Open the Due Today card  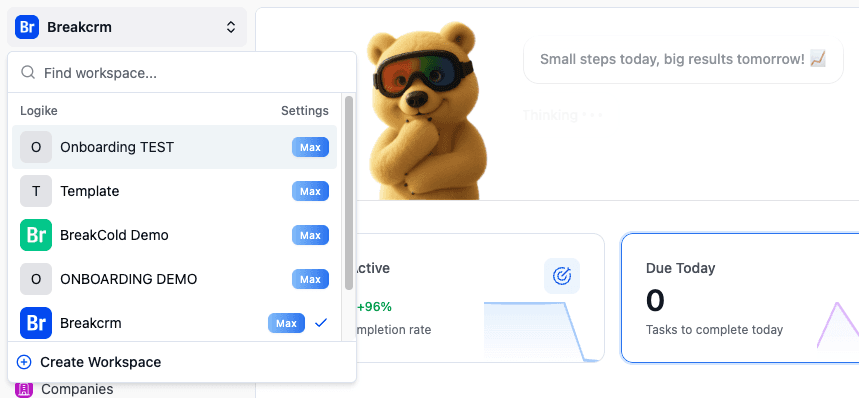pyautogui.click(x=740, y=298)
